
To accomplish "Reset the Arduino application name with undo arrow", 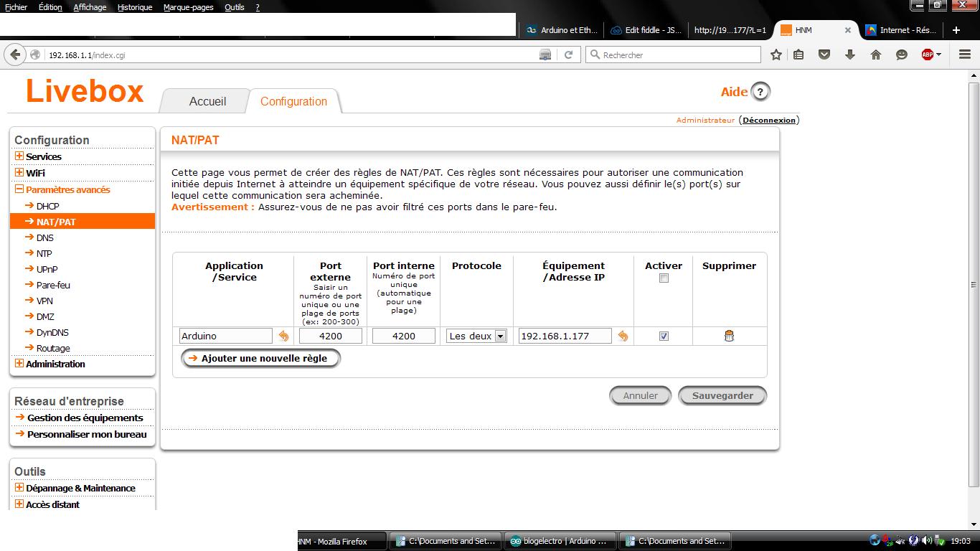I will pyautogui.click(x=283, y=336).
